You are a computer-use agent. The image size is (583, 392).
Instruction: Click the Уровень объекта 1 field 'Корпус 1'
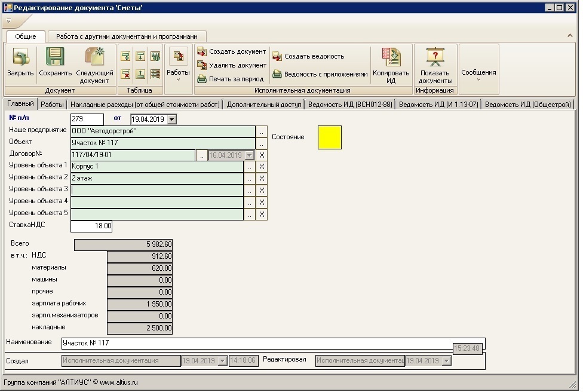157,167
